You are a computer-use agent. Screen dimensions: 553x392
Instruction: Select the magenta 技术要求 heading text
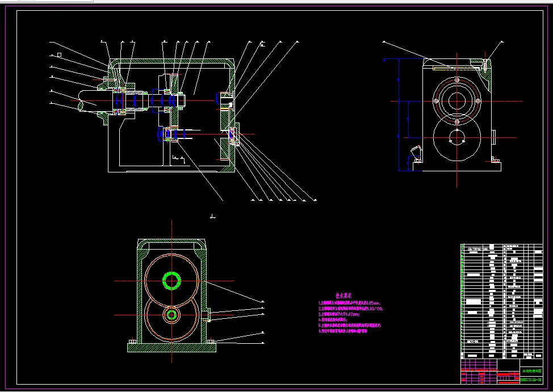point(343,296)
